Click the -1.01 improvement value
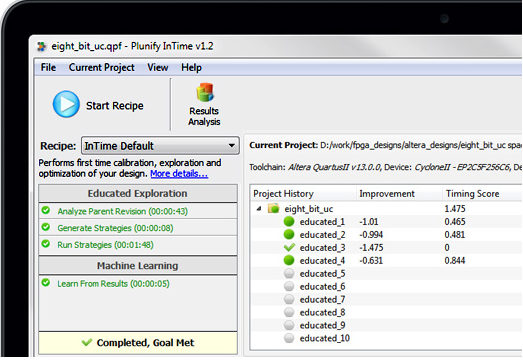This screenshot has width=523, height=363. (x=369, y=222)
